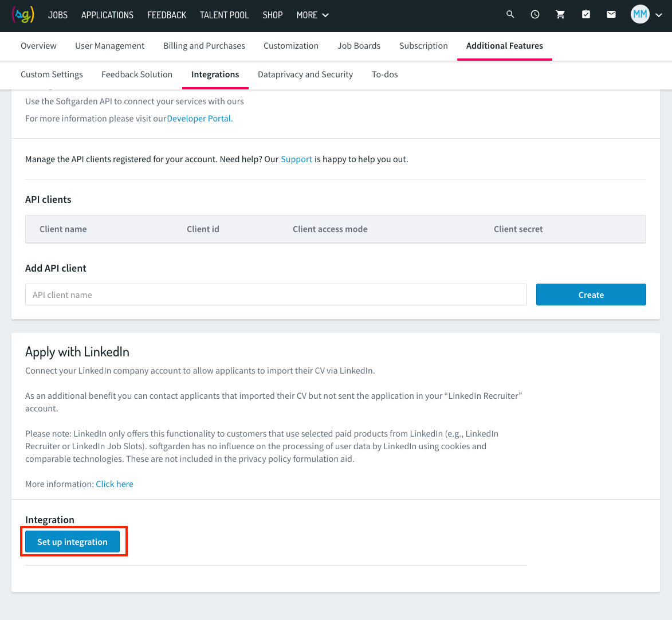Screen dimensions: 672x620
Task: Switch to Feedback Solution sub-tab
Action: pyautogui.click(x=137, y=74)
